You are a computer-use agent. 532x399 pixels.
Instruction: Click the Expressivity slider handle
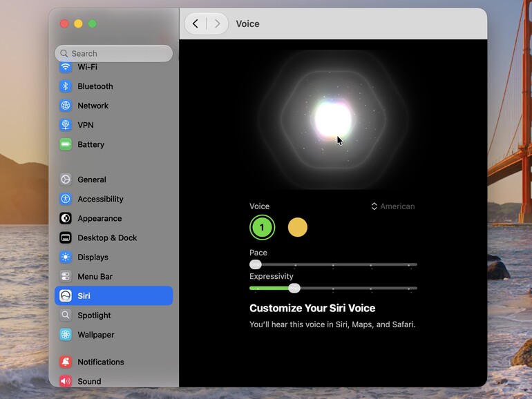[x=294, y=288]
